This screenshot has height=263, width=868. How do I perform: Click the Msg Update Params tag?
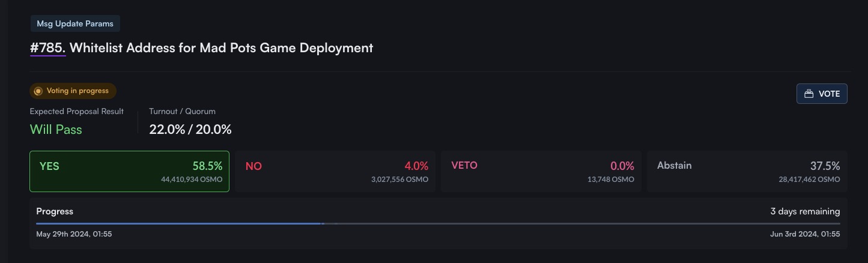(76, 23)
